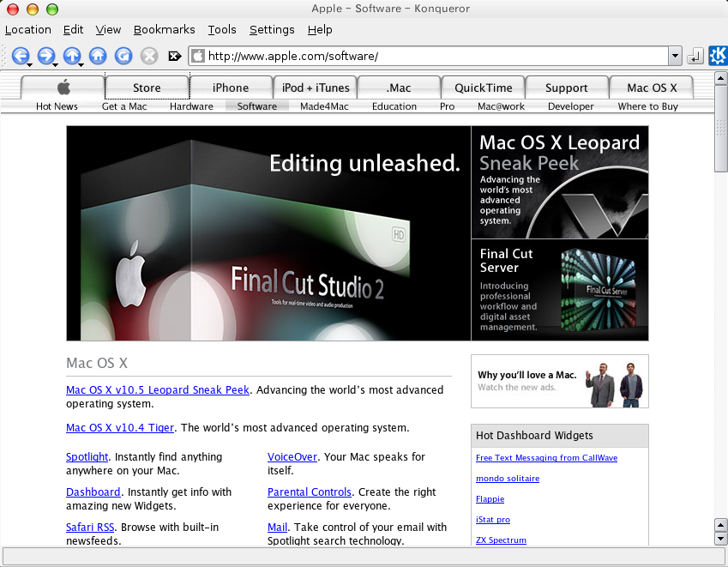Open the Developer subnav link
This screenshot has width=728, height=567.
click(x=570, y=106)
